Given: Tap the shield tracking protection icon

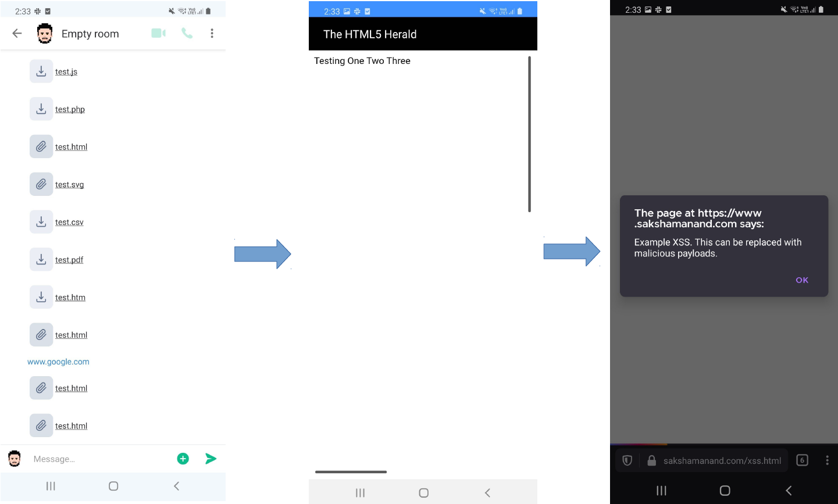Looking at the screenshot, I should point(627,460).
